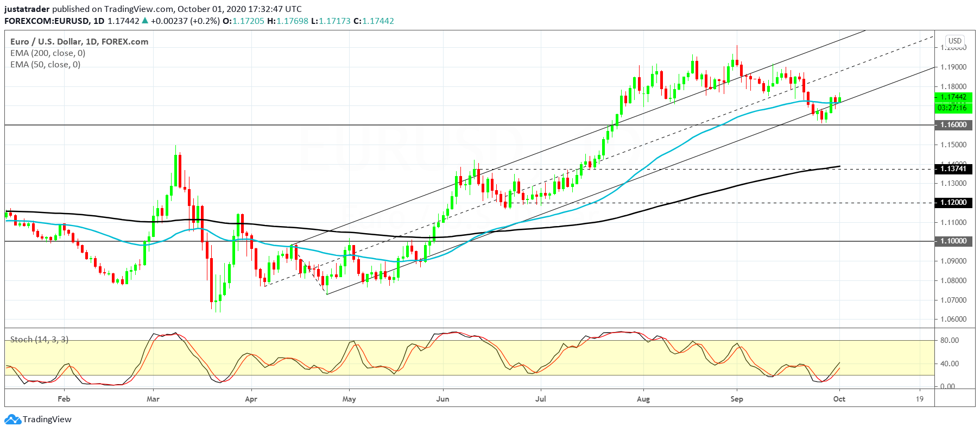Click the Mar label on the time axis

[x=153, y=399]
